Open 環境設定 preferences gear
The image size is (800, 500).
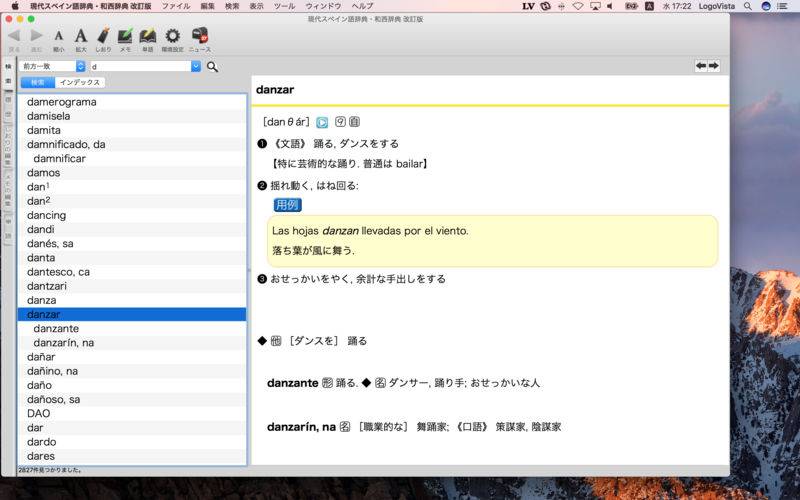click(x=172, y=36)
